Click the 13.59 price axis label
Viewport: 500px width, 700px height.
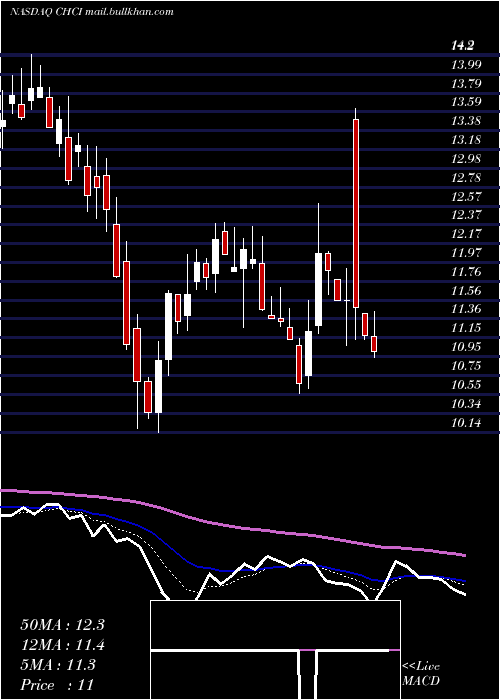click(x=466, y=102)
